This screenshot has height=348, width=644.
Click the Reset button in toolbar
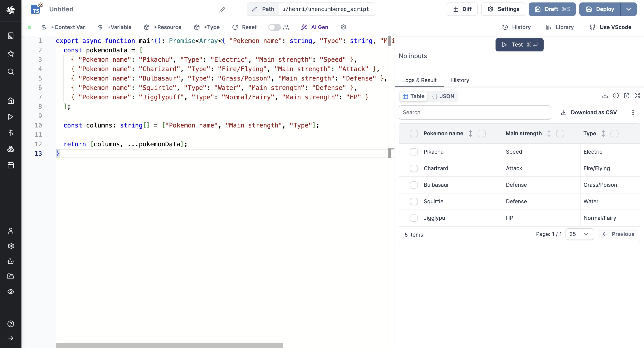244,27
